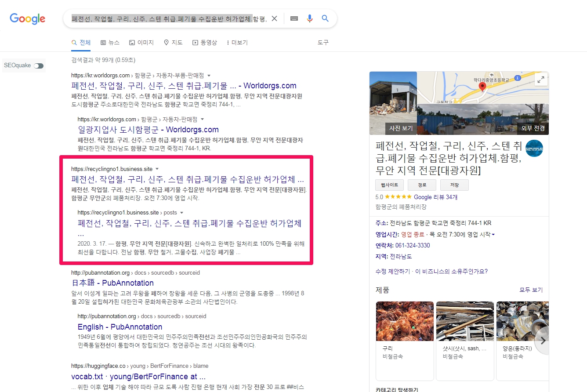Open the 더보기 more menu

coord(237,43)
